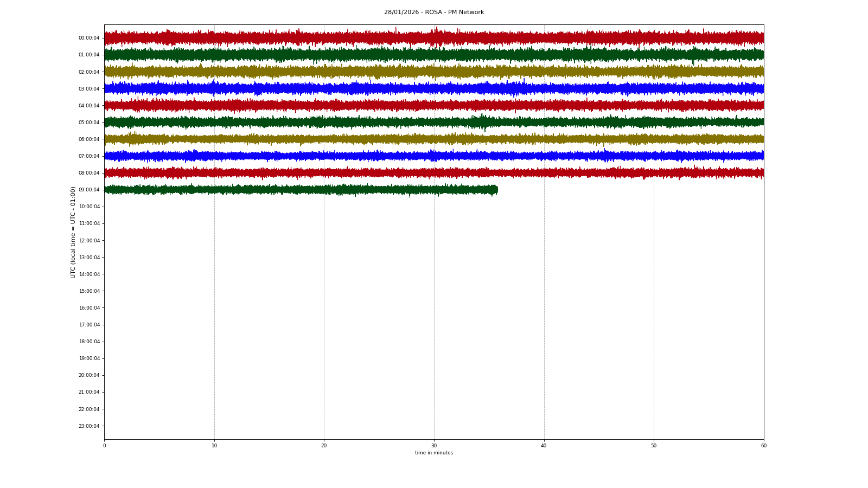Click the x-axis tick label 30
The width and height of the screenshot is (868, 488).
[434, 446]
